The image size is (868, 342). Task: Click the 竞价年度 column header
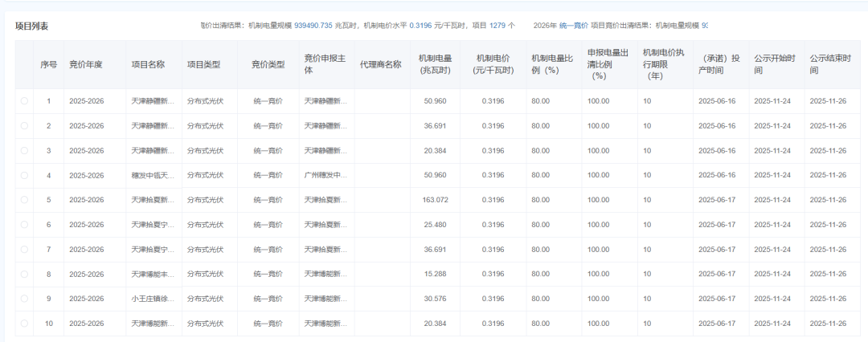[85, 64]
